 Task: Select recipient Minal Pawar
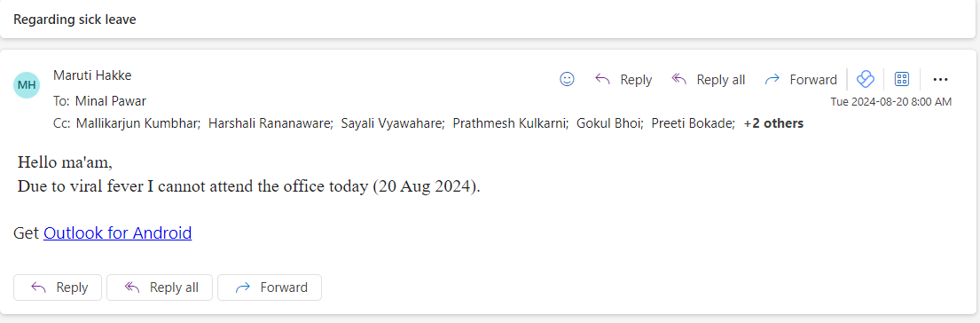click(x=111, y=100)
